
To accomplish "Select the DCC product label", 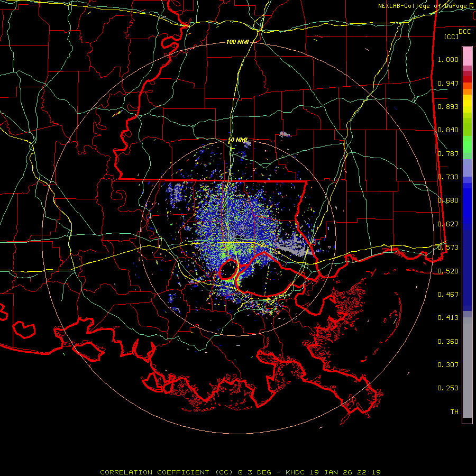I will [x=464, y=32].
